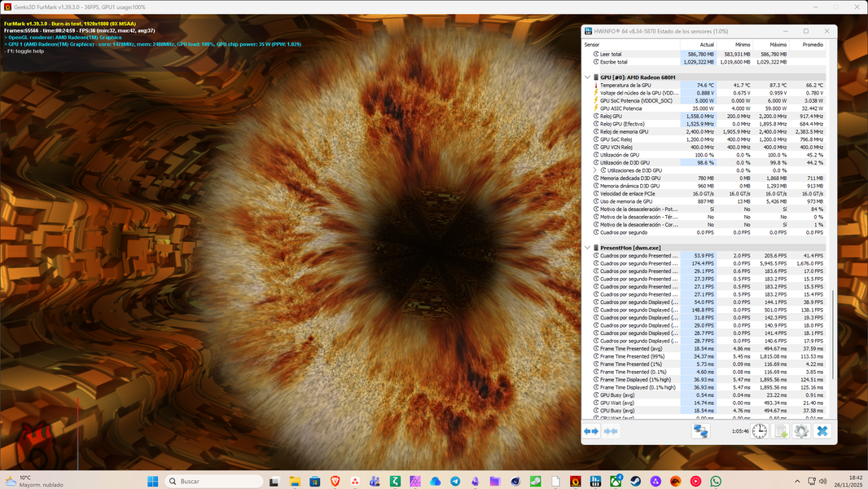
Task: Select the GPU ASIC Potencia row
Action: click(620, 108)
